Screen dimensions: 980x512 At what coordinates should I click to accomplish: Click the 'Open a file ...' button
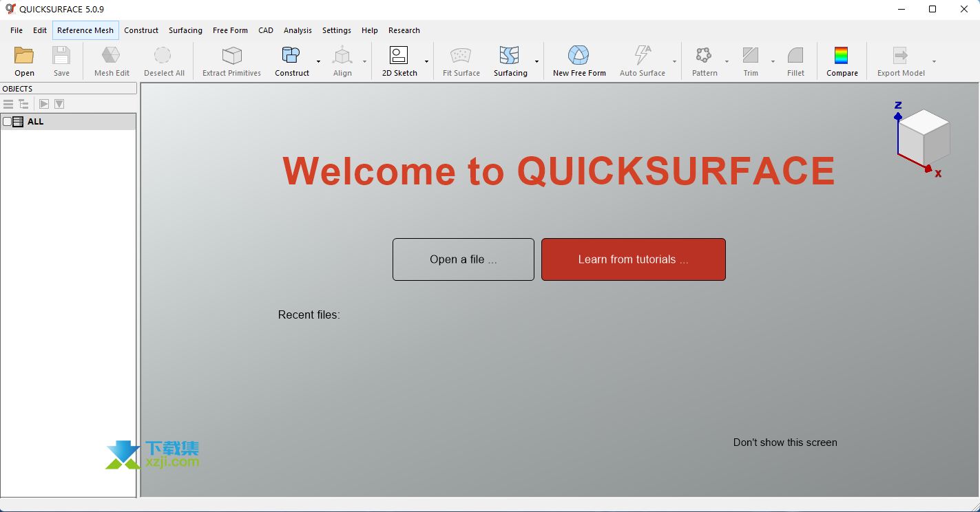(463, 259)
